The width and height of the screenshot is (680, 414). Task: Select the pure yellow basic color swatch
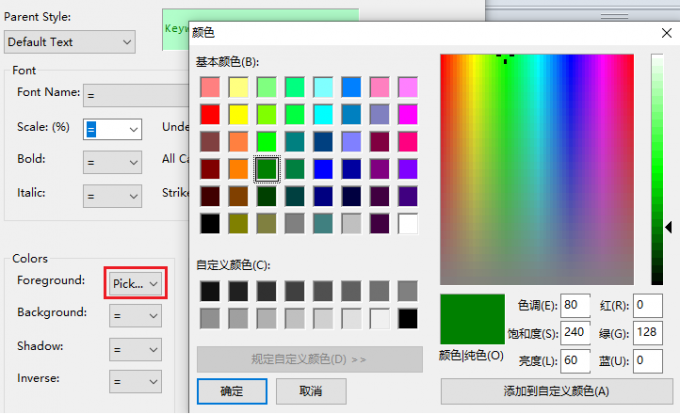tap(239, 114)
